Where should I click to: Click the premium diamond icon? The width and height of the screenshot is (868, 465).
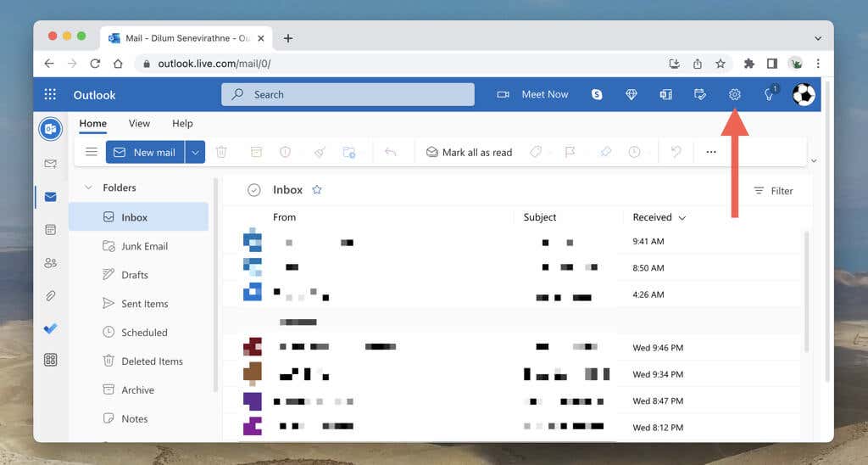(x=631, y=95)
